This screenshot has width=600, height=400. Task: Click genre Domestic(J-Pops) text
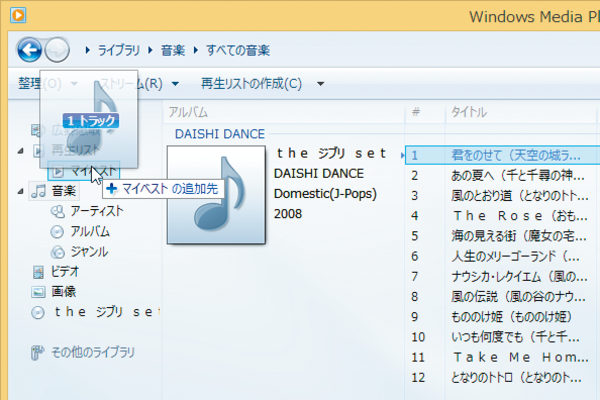[325, 194]
